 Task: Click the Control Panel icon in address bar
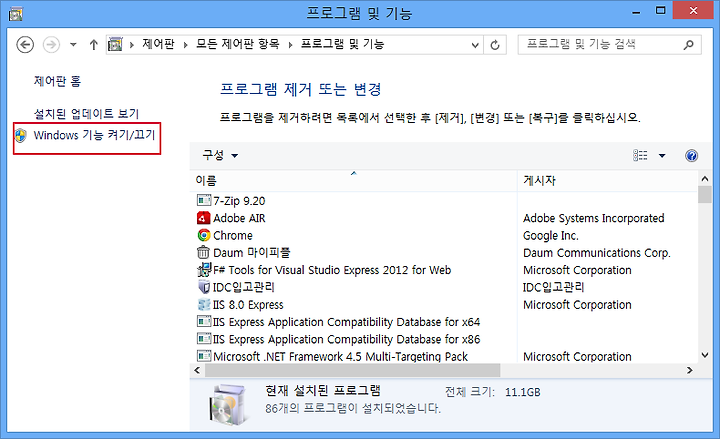click(x=115, y=45)
